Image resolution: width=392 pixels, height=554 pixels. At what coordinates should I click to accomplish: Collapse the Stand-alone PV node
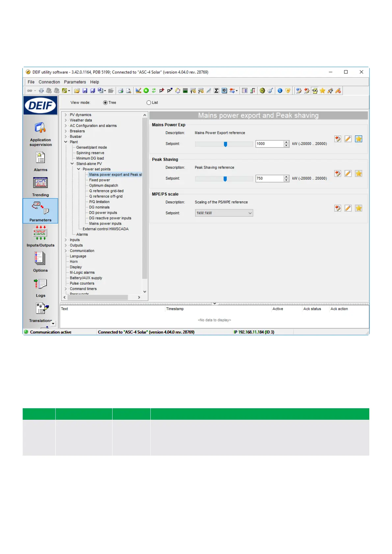click(x=72, y=164)
